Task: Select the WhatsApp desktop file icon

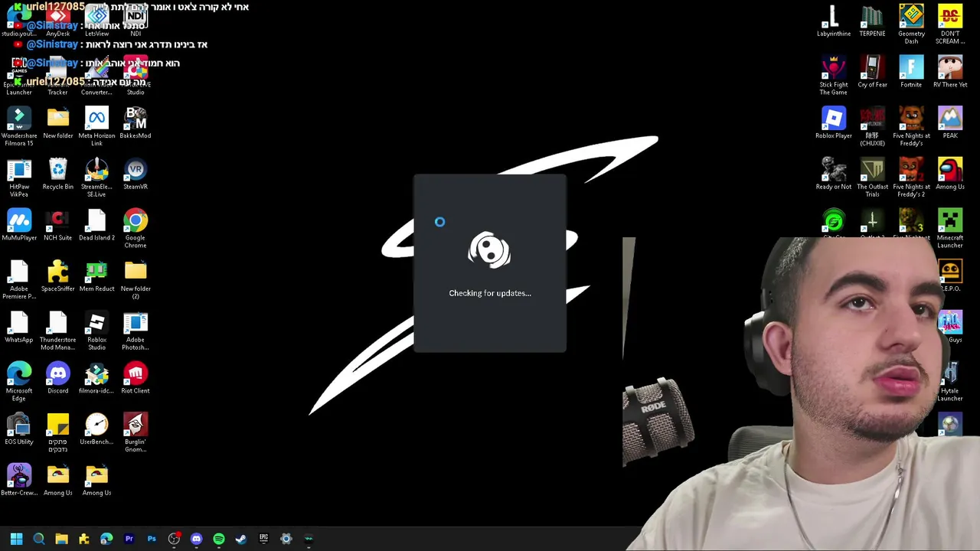Action: pyautogui.click(x=19, y=327)
